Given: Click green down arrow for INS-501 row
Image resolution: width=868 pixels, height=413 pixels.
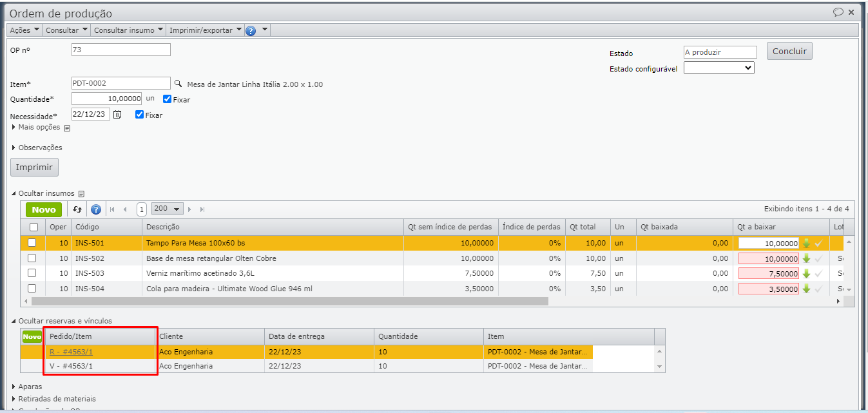Looking at the screenshot, I should 806,243.
